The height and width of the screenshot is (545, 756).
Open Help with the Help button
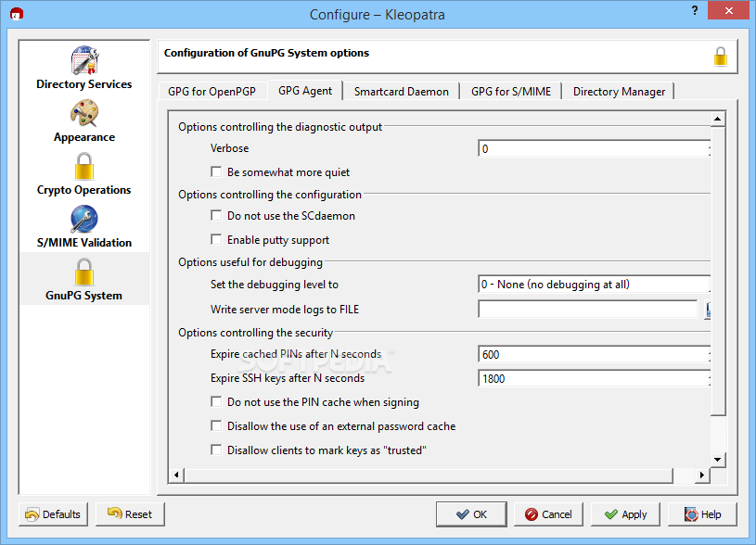point(702,514)
